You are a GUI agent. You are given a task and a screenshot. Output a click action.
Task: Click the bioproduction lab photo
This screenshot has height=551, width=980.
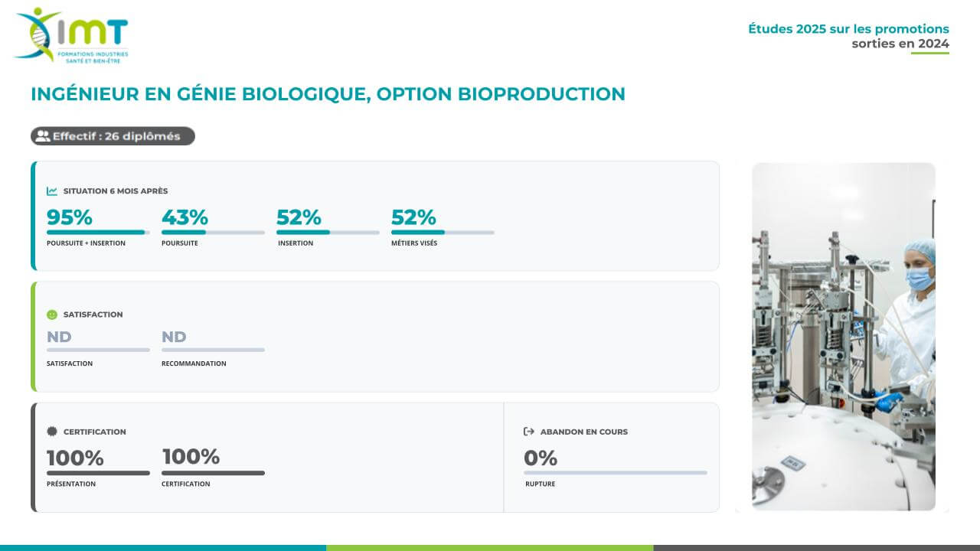click(843, 336)
